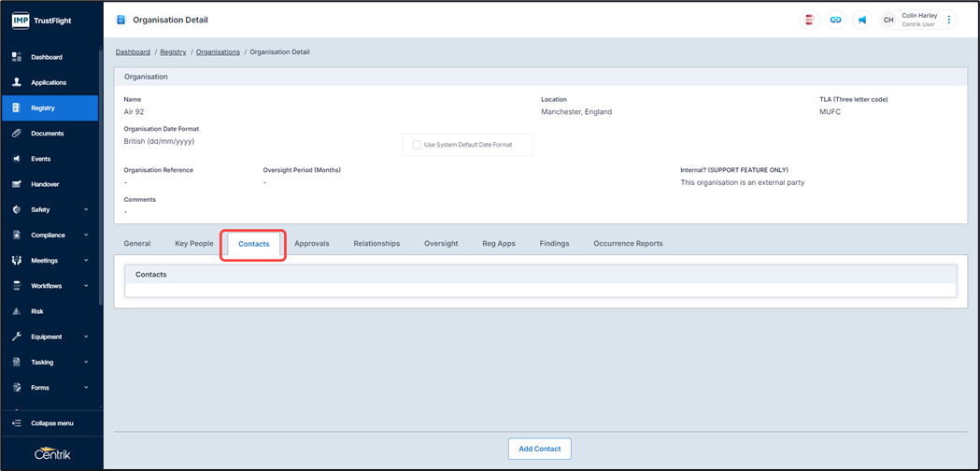Switch to the Occurrence Reports tab
The width and height of the screenshot is (980, 471).
[x=628, y=244]
